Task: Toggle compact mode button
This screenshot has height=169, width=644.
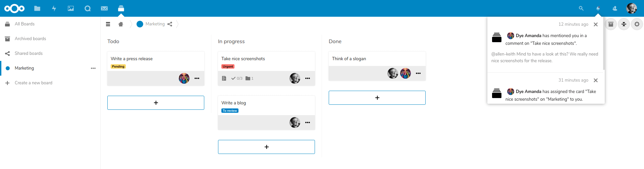Action: click(624, 24)
